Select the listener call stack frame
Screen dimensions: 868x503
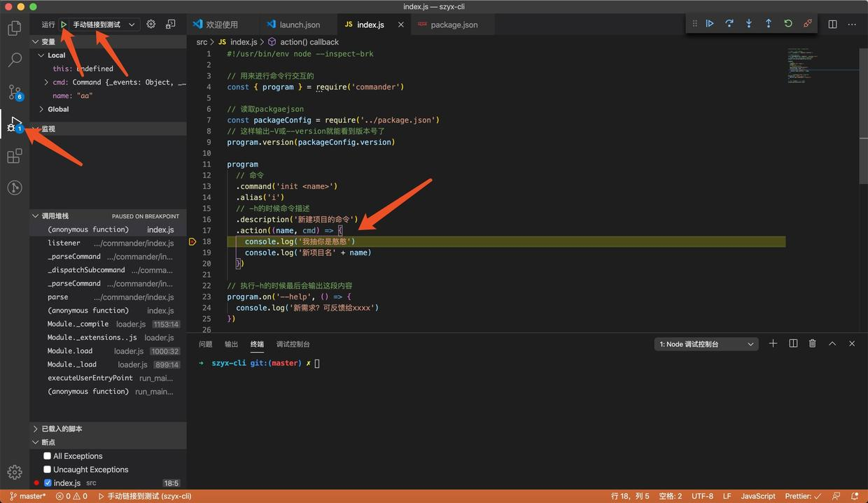pyautogui.click(x=108, y=243)
